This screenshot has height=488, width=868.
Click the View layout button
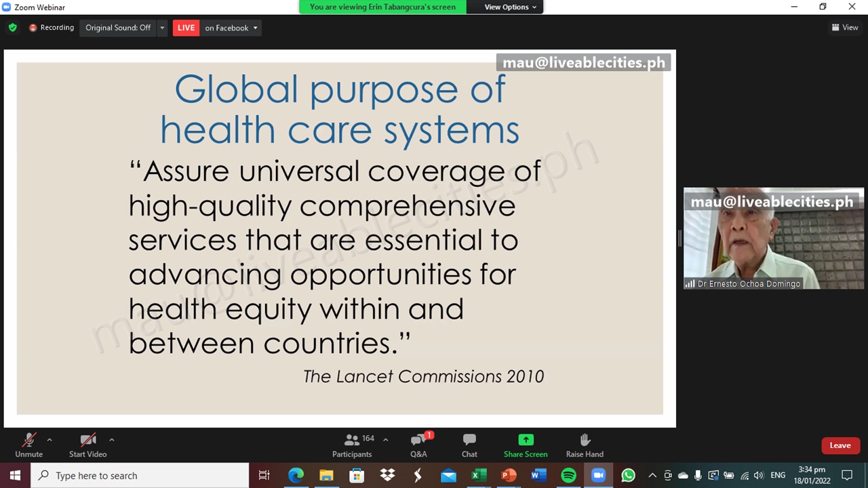coord(845,28)
